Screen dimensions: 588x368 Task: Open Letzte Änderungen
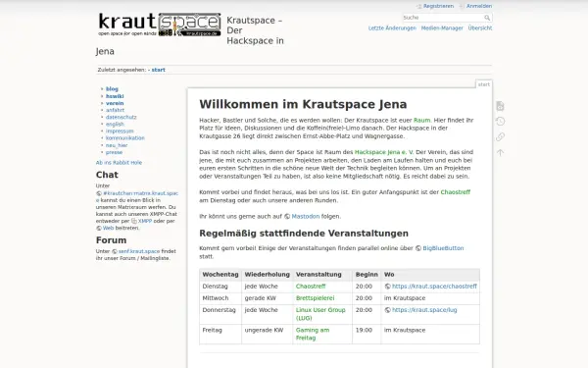392,28
